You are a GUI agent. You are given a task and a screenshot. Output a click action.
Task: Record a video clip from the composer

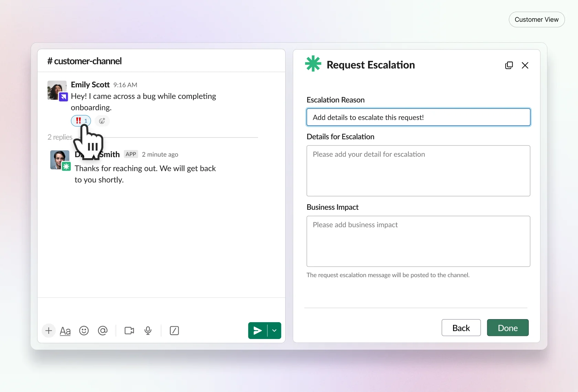tap(129, 330)
